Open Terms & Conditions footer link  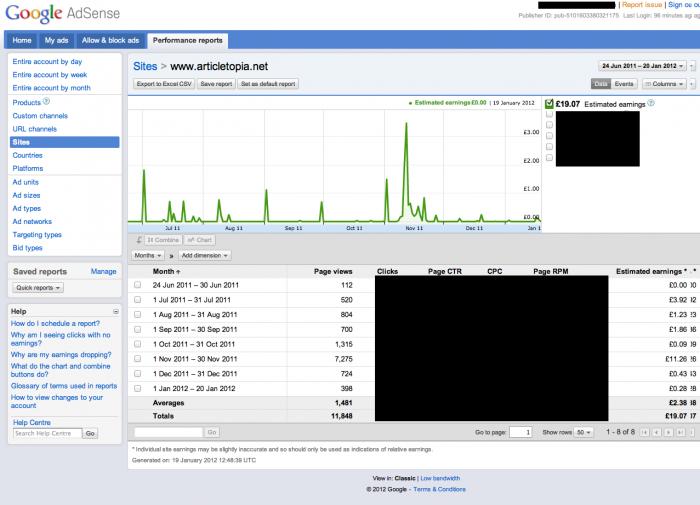click(x=439, y=489)
